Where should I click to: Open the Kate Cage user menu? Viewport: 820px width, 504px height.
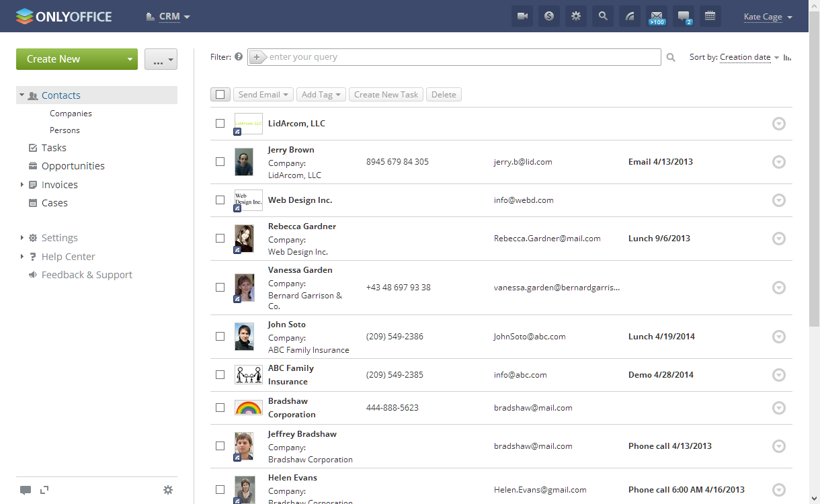point(768,17)
